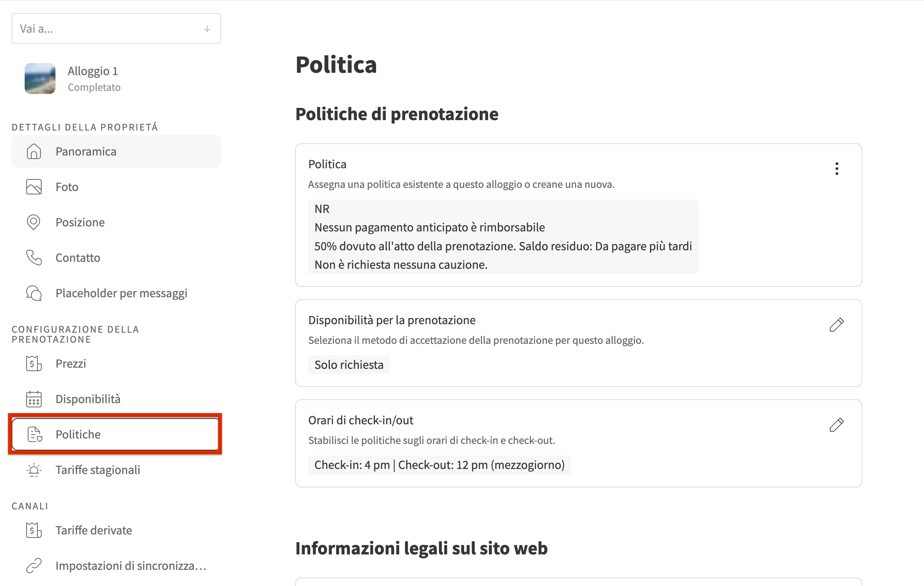Click the Alloggio 1 beach thumbnail
Viewport: 924px width, 586px height.
[x=40, y=79]
